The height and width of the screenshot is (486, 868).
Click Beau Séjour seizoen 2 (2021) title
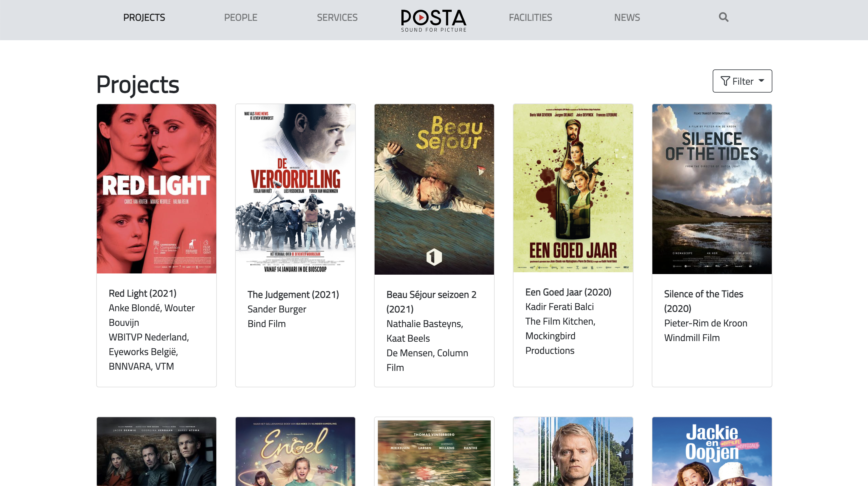[x=431, y=302]
